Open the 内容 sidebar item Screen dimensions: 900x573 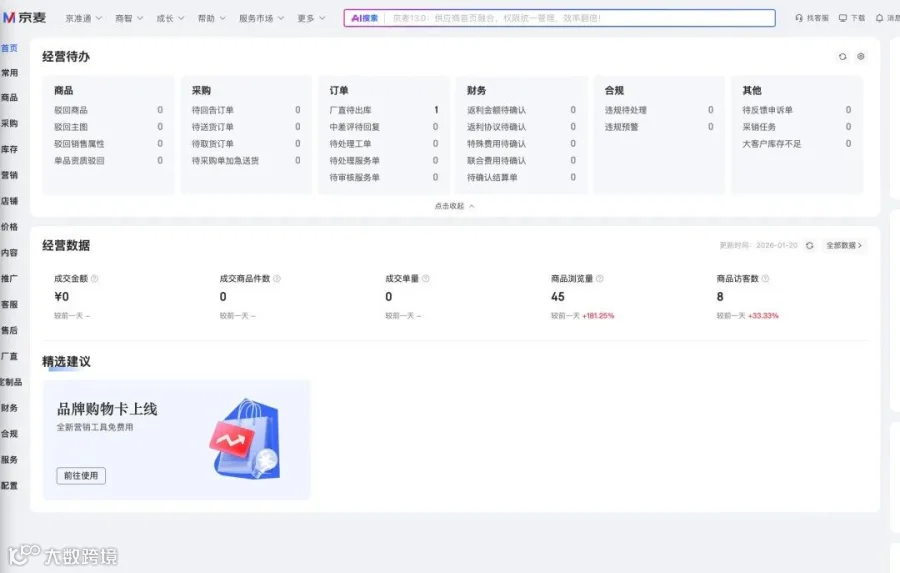click(9, 253)
